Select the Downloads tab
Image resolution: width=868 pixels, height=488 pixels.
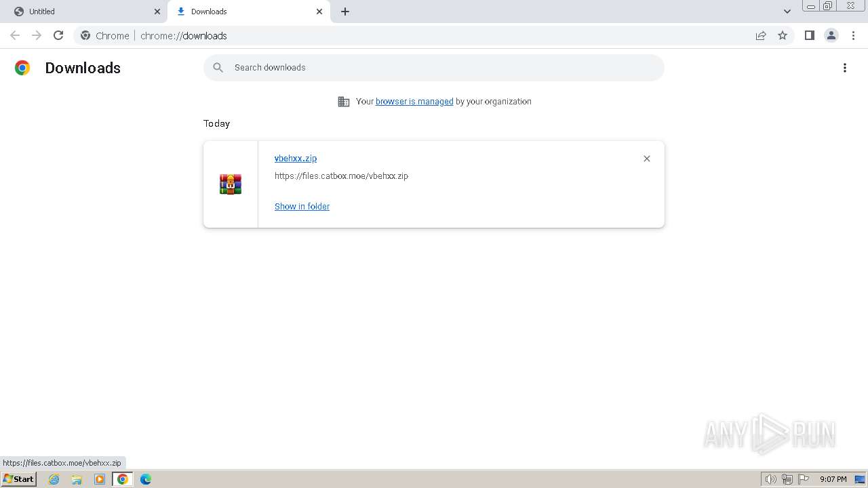[248, 12]
